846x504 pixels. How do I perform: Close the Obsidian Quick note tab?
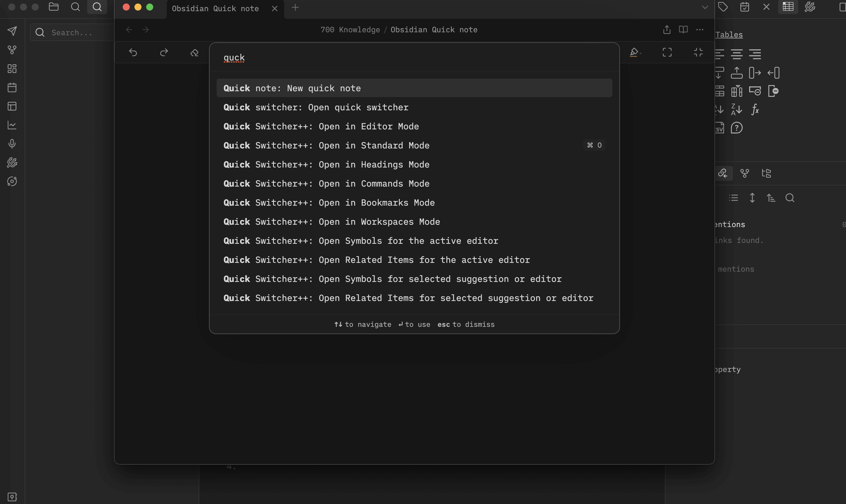pos(275,9)
